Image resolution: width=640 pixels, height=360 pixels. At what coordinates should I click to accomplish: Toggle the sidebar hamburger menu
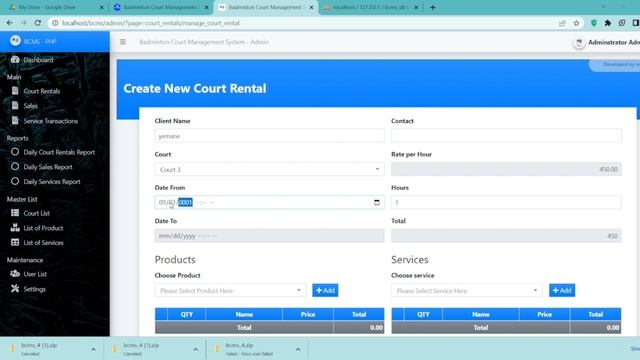pos(123,42)
